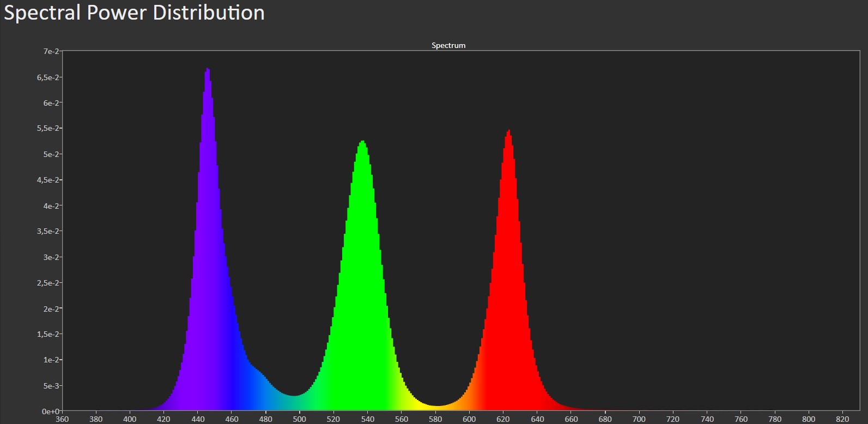Click the 4,5e-2 y-axis label
868x424 pixels.
[48, 180]
